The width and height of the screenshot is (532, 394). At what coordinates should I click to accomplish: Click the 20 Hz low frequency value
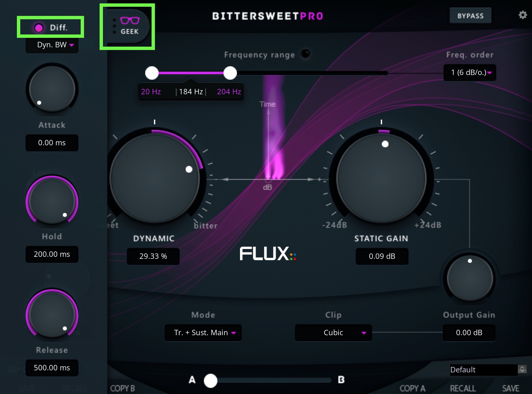(x=151, y=92)
